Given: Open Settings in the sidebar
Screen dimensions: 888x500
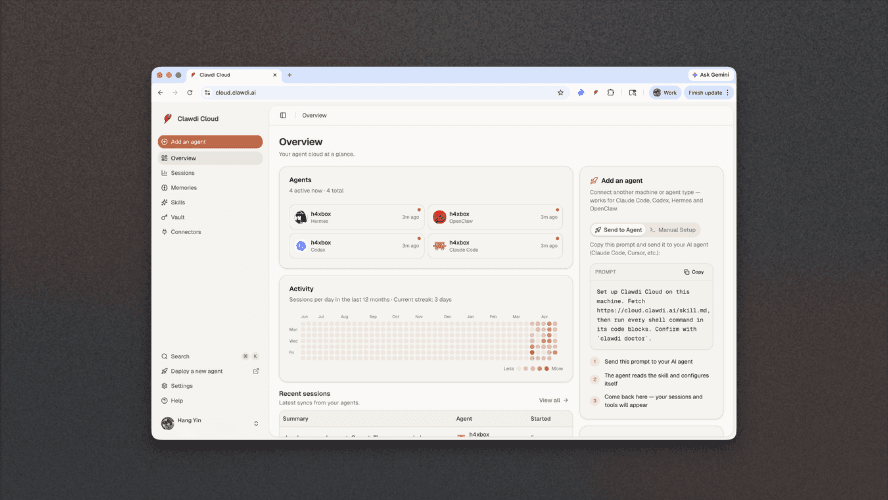Looking at the screenshot, I should click(x=210, y=386).
